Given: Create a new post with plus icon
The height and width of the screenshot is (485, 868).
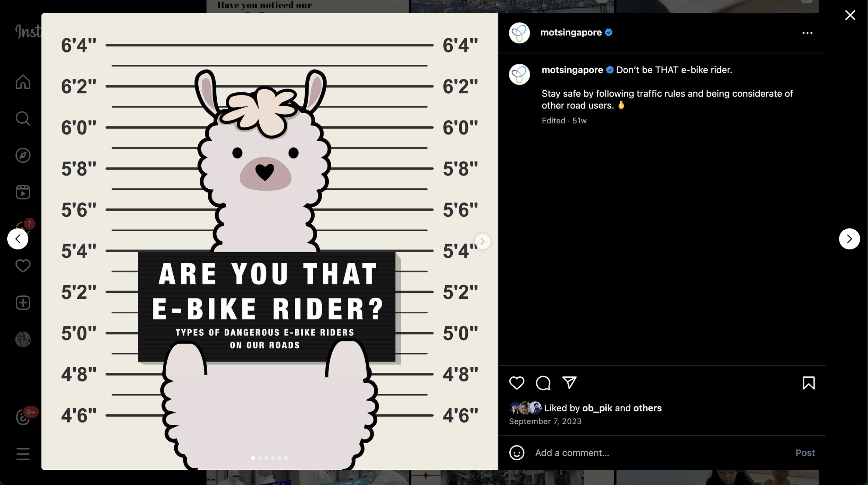Looking at the screenshot, I should 23,303.
